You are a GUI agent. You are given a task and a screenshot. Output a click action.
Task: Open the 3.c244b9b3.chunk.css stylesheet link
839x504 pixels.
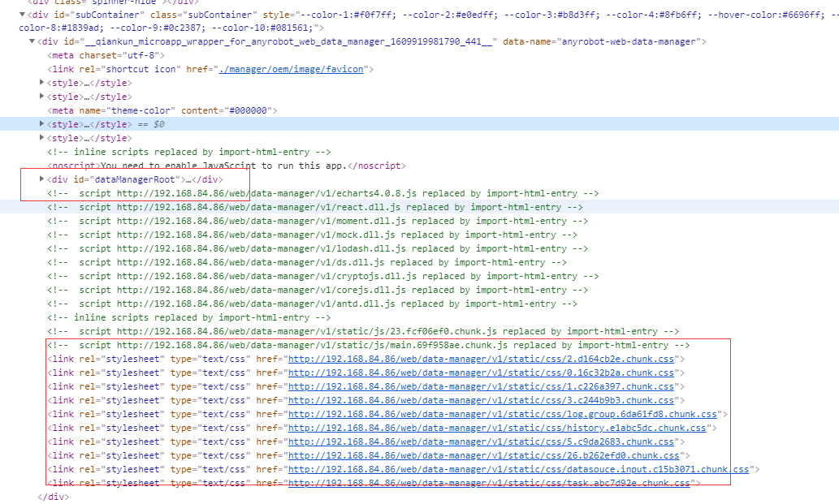tap(481, 401)
